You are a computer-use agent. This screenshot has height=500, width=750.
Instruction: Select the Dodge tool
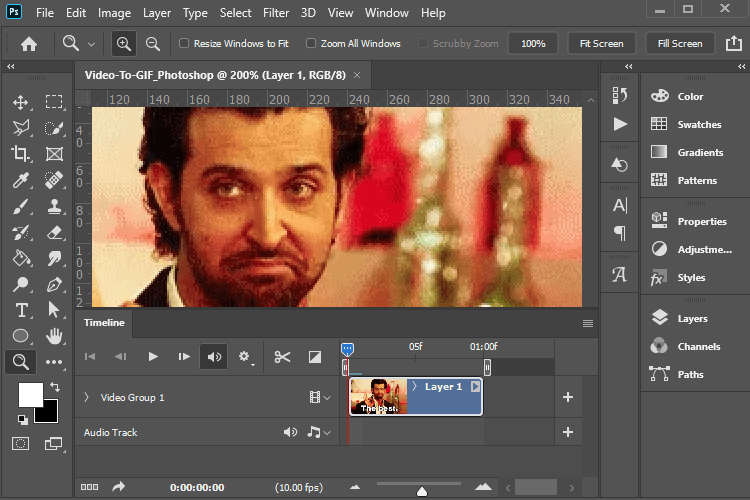click(x=21, y=284)
